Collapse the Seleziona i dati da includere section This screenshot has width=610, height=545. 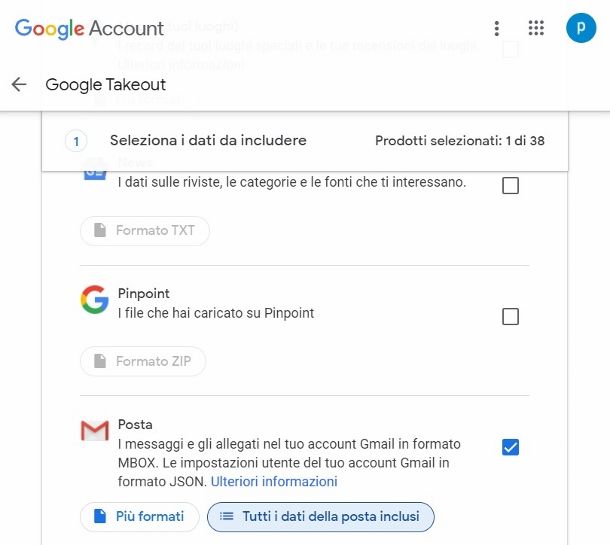pyautogui.click(x=208, y=141)
